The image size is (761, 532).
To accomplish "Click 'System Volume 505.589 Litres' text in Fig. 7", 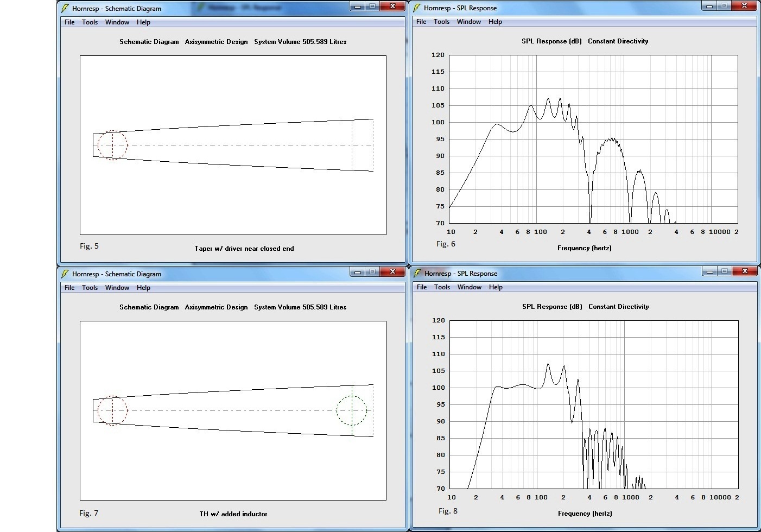I will click(300, 307).
